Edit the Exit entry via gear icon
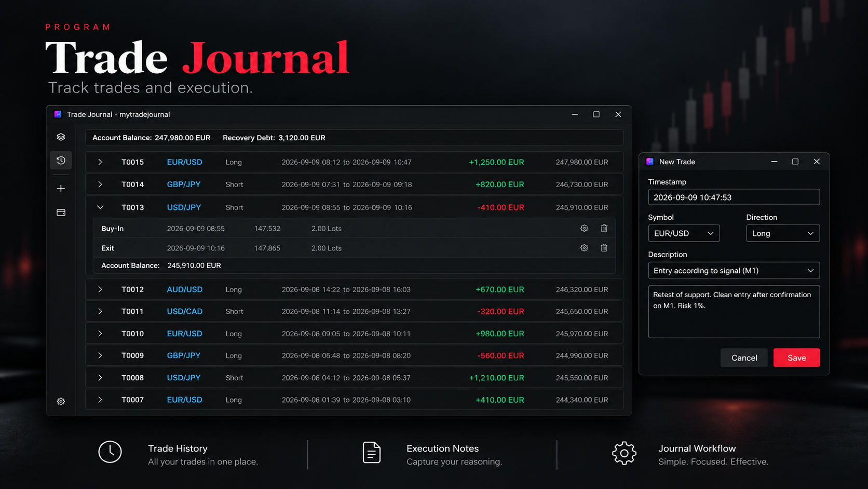This screenshot has width=868, height=489. pyautogui.click(x=584, y=248)
